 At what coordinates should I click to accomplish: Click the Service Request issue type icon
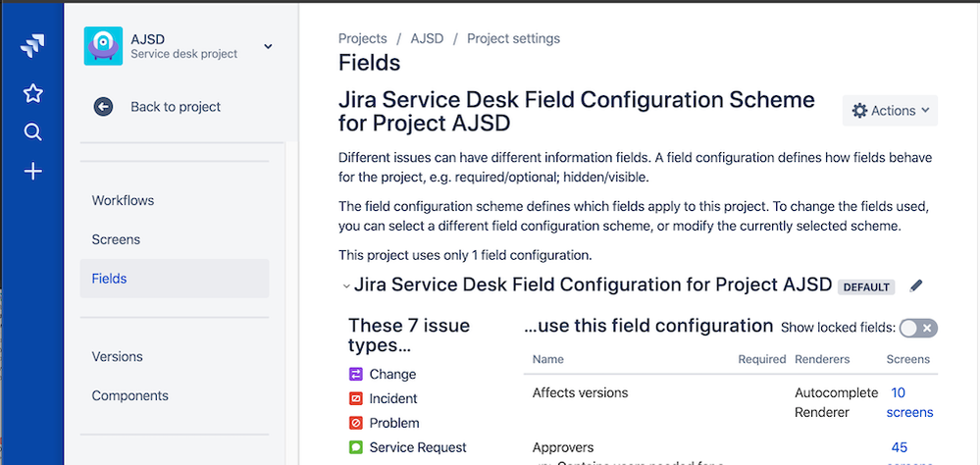pos(356,447)
